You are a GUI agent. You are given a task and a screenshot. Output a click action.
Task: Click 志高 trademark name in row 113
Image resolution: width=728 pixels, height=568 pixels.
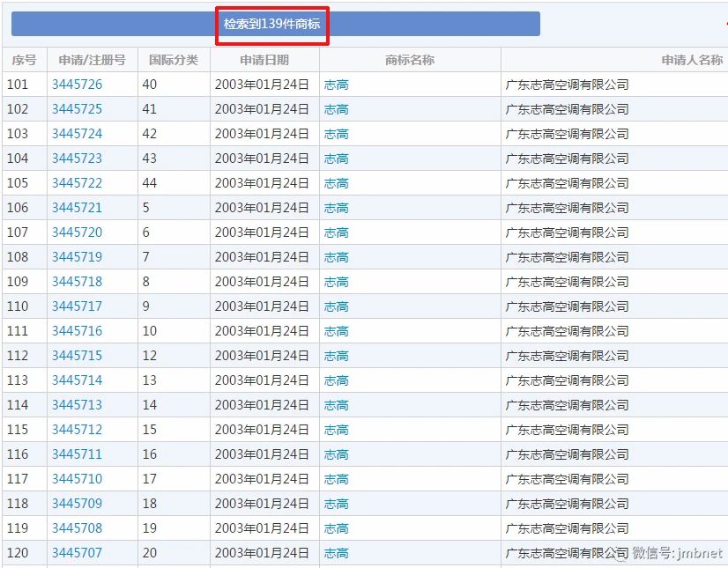[x=336, y=380]
